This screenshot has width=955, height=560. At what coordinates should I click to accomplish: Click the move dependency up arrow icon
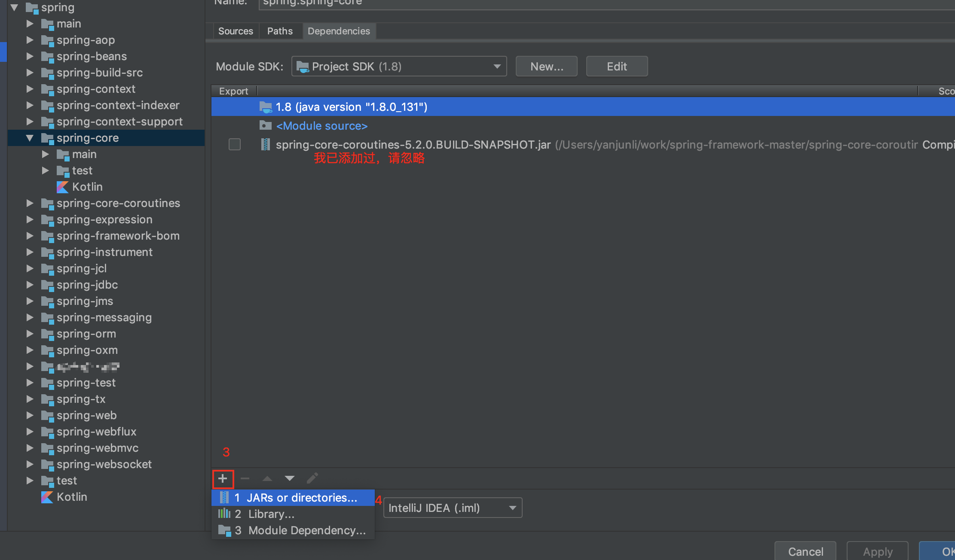tap(267, 478)
